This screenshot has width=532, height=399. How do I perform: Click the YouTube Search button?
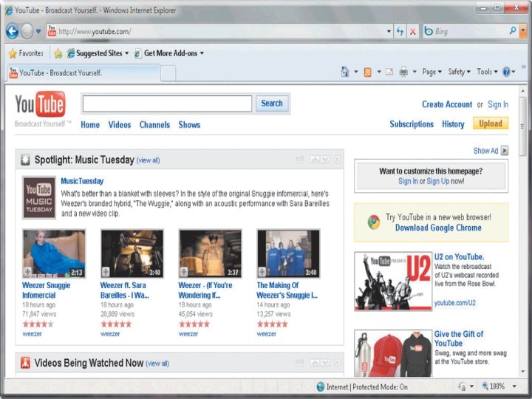[x=272, y=103]
